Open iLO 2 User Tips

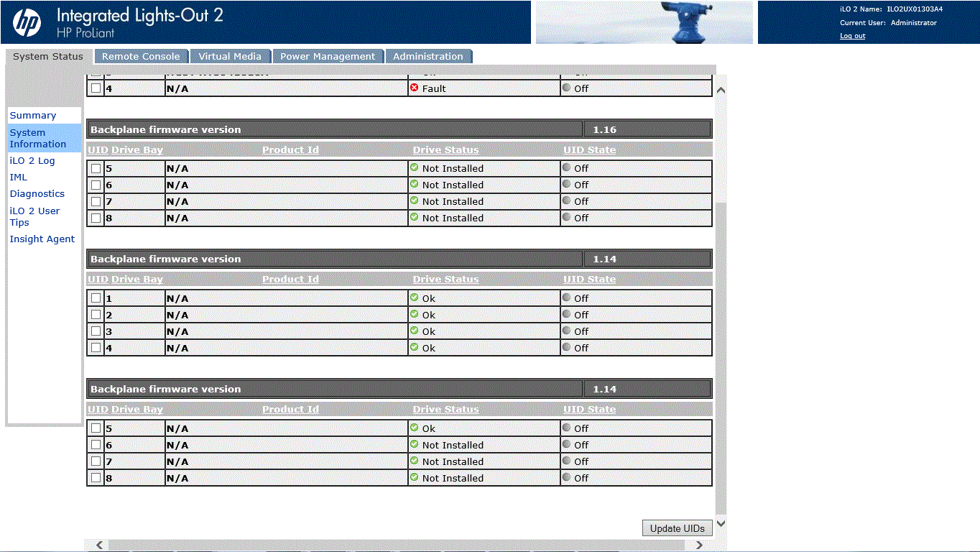(34, 216)
